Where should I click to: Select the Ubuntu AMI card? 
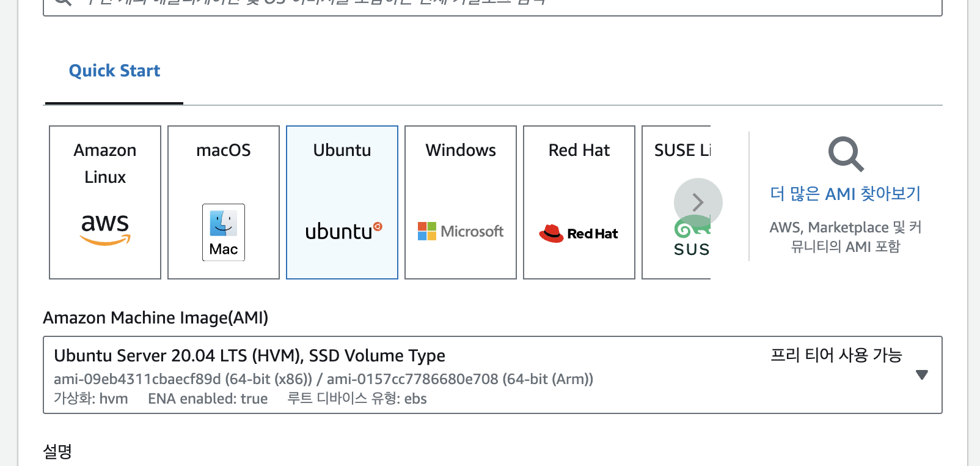click(342, 202)
